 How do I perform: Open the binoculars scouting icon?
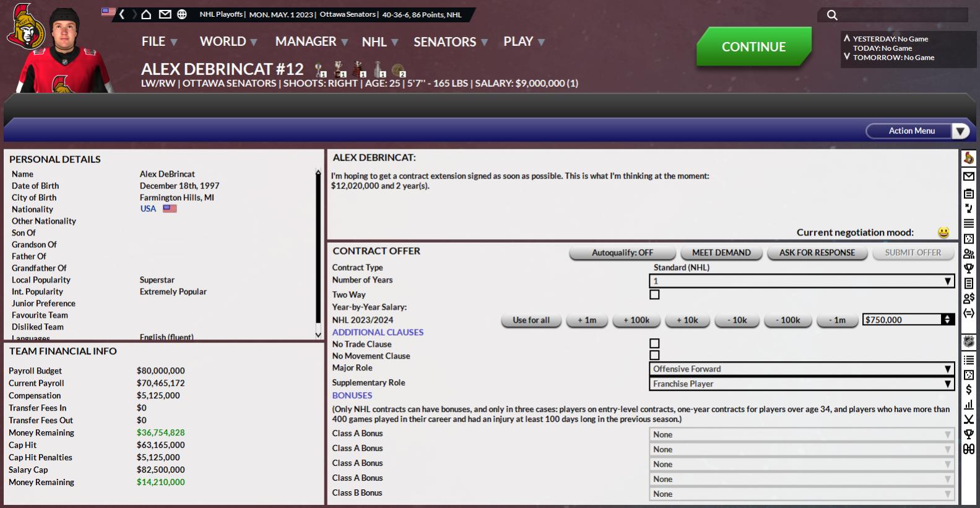[969, 449]
